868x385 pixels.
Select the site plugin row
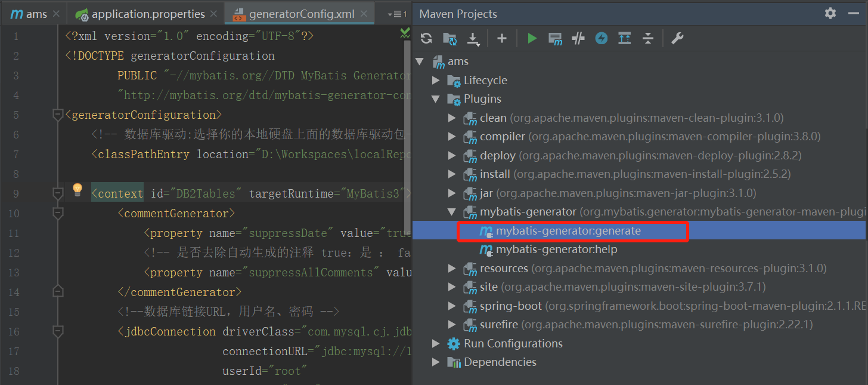640,287
